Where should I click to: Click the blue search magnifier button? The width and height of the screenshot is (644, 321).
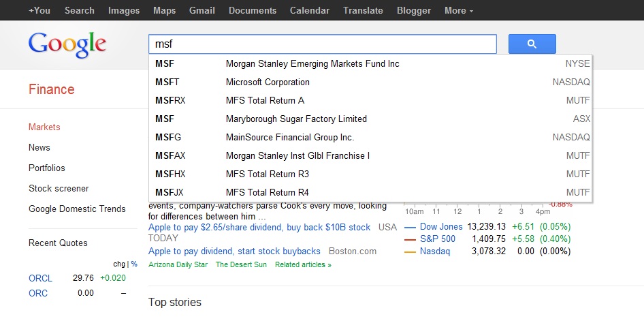pos(532,44)
